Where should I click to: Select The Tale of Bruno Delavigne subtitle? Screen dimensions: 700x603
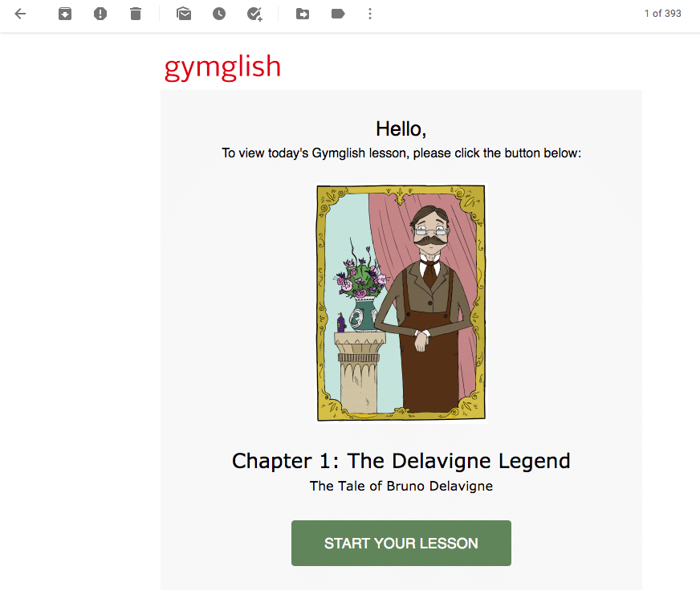pos(401,486)
